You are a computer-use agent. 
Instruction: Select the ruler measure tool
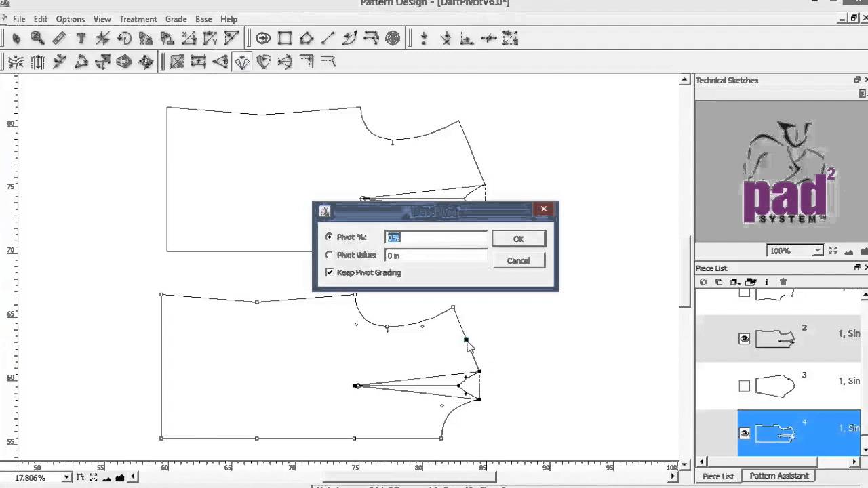pos(59,39)
